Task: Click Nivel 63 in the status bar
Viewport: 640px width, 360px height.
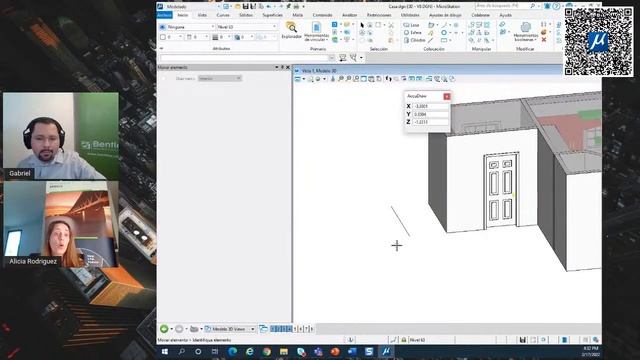Action: coord(417,340)
